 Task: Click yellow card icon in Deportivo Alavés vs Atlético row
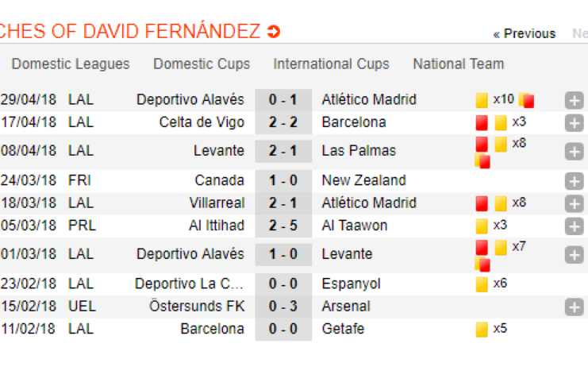point(482,101)
